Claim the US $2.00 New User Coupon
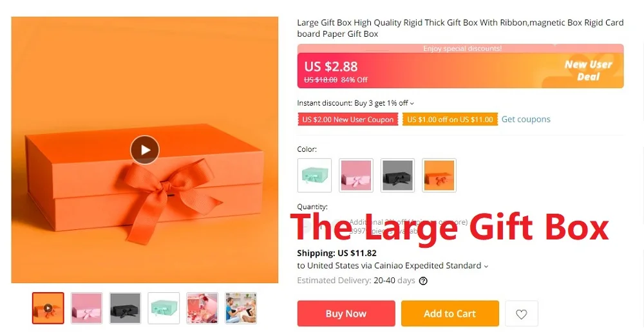This screenshot has width=644, height=336. coord(348,120)
